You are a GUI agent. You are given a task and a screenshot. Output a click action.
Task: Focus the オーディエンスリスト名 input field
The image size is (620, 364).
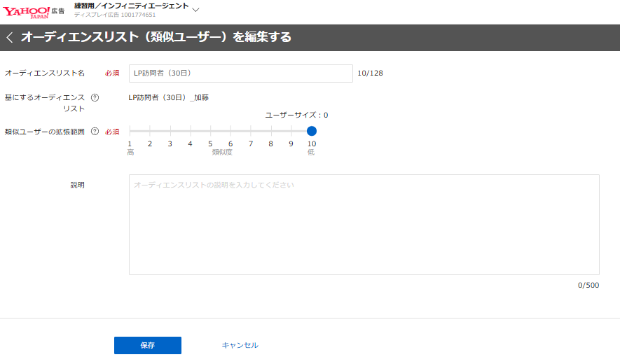click(x=240, y=73)
